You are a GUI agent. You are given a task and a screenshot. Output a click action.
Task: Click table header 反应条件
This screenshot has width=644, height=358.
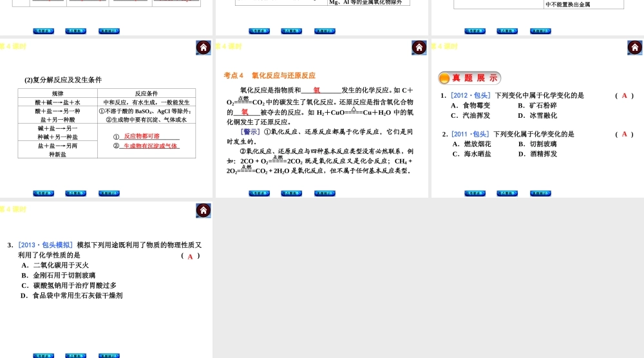146,93
